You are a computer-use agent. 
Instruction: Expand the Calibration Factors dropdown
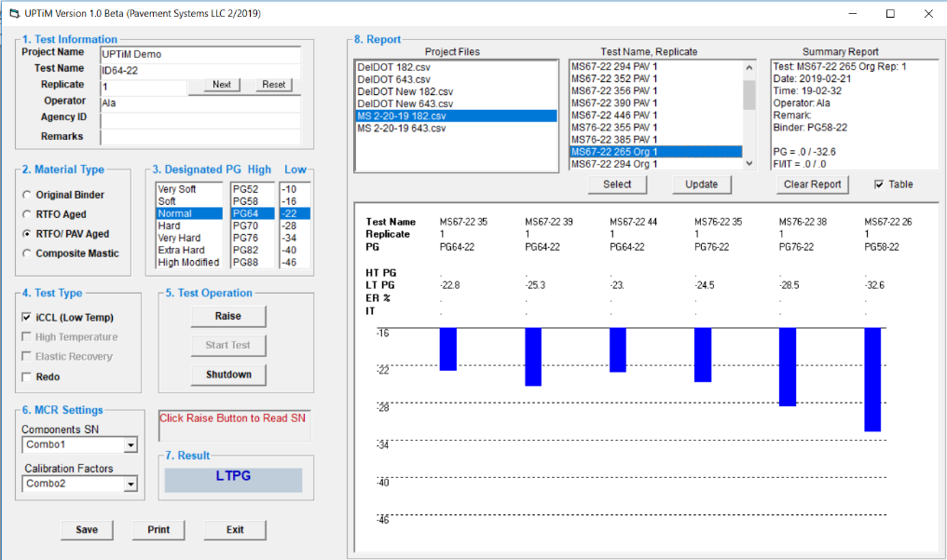[130, 485]
